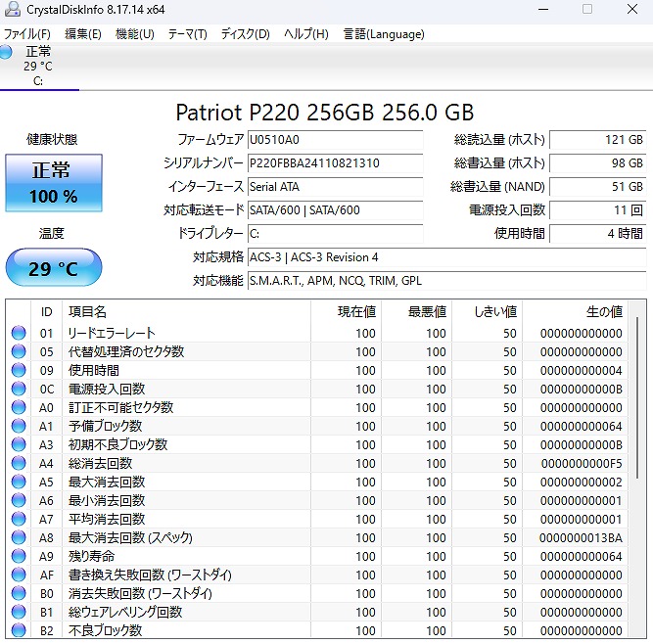The width and height of the screenshot is (653, 644).
Task: Click the 現在値 column header
Action: (346, 312)
